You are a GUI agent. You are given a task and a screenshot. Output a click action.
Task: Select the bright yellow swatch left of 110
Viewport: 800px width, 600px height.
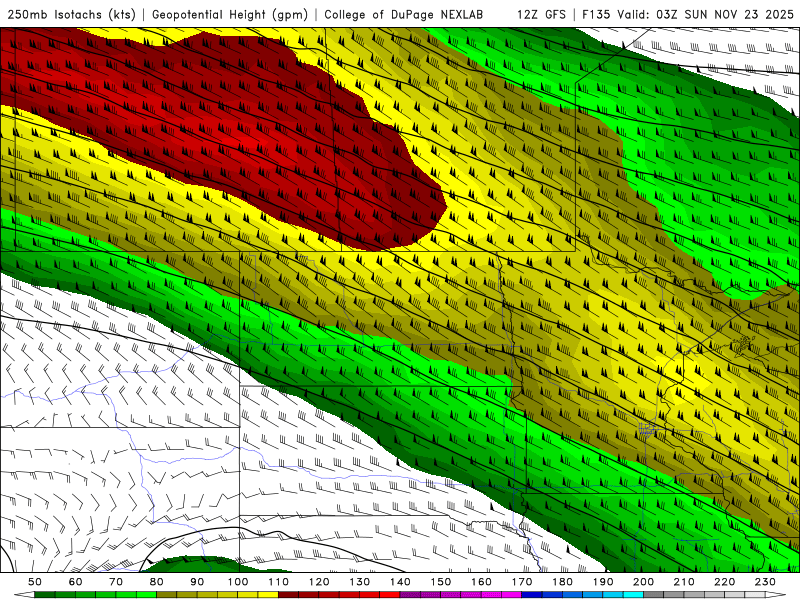coord(268,595)
